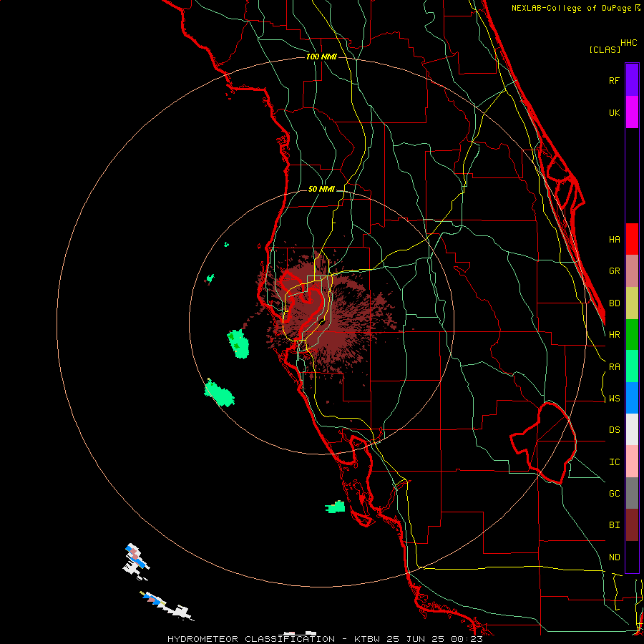Viewport: 644px width, 644px height.
Task: Click the 'NEXLAB-College of DuPage' credit text
Action: coord(571,8)
